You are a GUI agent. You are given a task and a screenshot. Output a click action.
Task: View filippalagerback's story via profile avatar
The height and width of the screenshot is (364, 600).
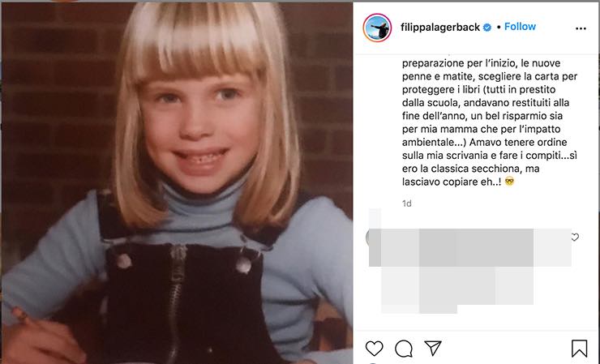tap(377, 28)
